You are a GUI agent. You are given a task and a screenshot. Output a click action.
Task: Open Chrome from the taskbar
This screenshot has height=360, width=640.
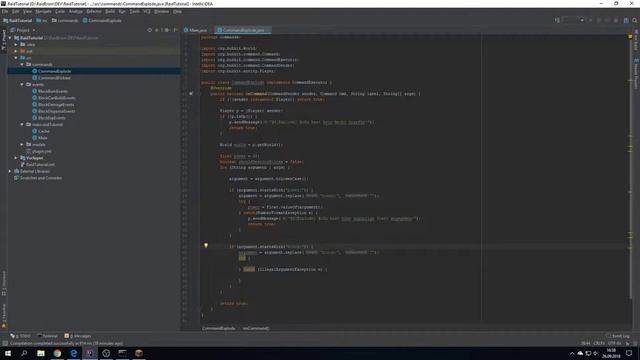[x=57, y=353]
